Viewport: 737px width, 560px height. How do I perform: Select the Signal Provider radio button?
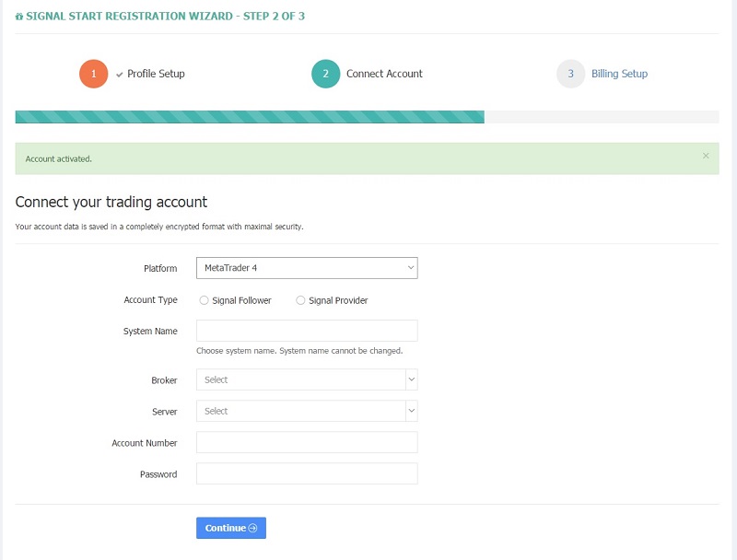pyautogui.click(x=300, y=300)
